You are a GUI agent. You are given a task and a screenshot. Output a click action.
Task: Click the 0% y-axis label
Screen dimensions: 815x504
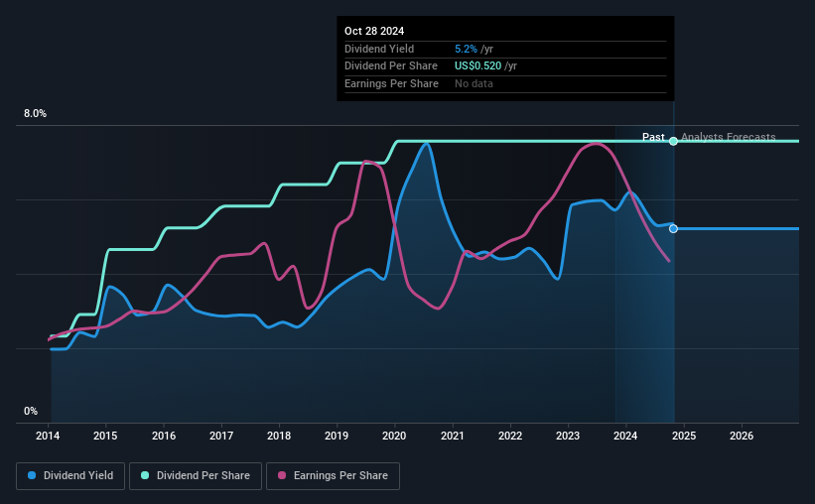31,411
